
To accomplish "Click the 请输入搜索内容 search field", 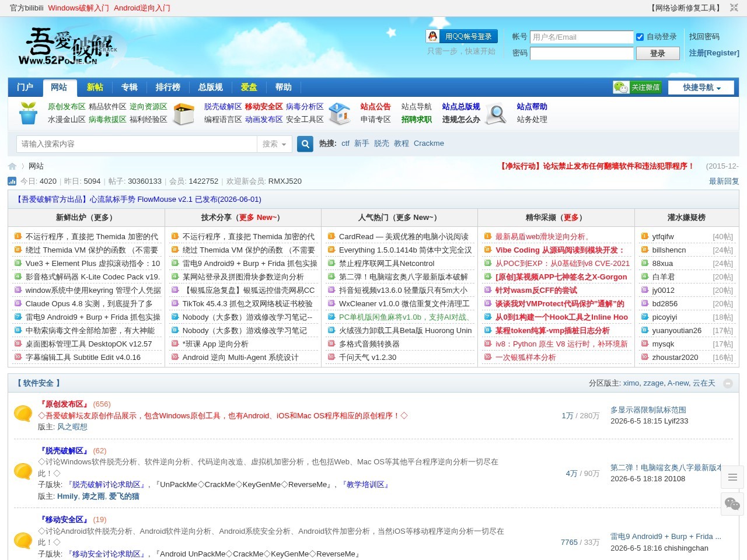I will pos(137,144).
